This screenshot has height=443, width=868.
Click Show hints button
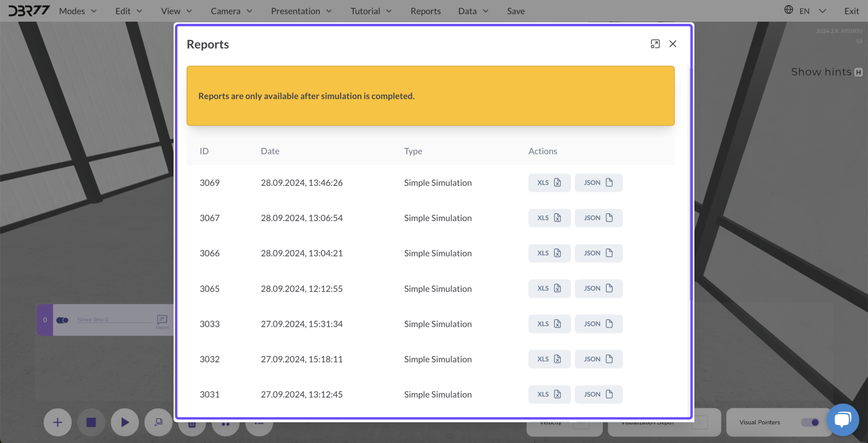(827, 72)
